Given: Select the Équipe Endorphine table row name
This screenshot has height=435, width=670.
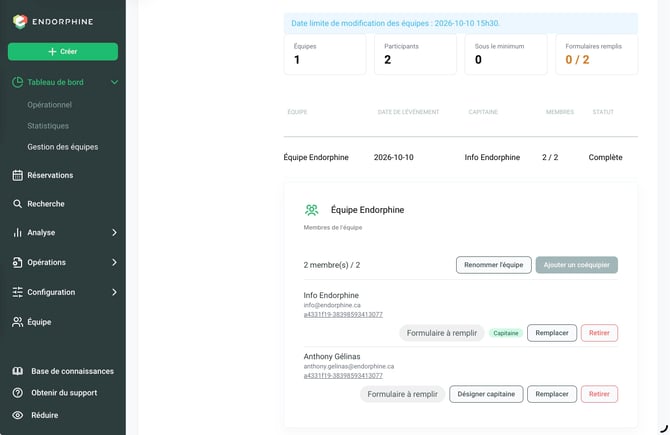Looking at the screenshot, I should pos(316,157).
